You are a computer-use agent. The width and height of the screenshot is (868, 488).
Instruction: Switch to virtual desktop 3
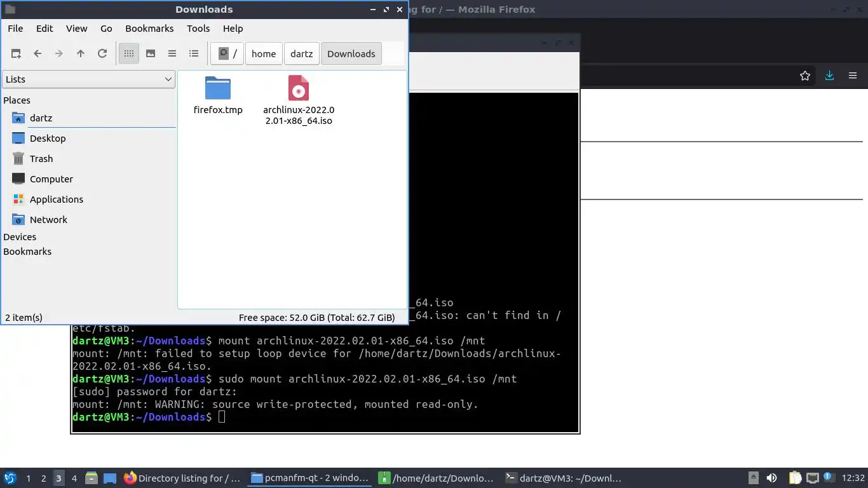click(59, 478)
